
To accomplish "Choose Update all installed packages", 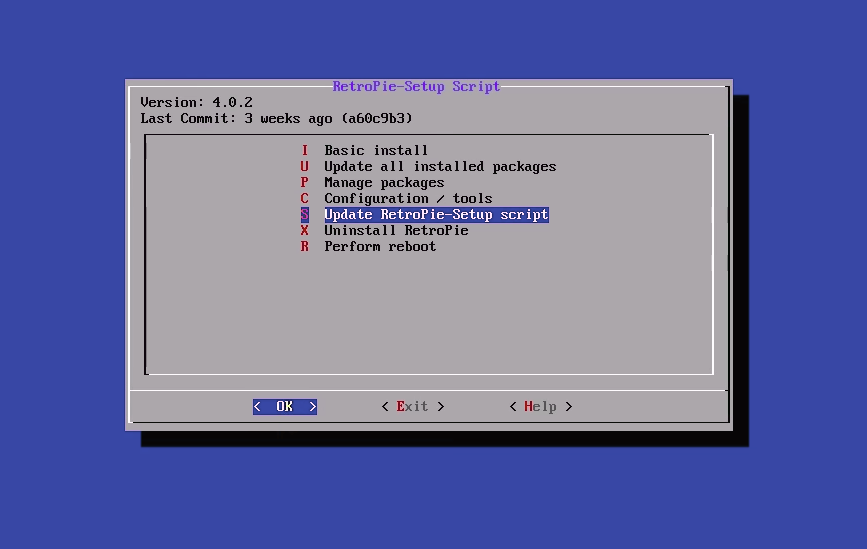I will [439, 167].
